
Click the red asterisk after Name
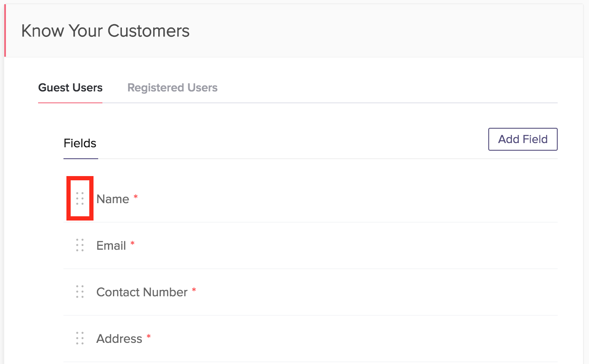136,197
